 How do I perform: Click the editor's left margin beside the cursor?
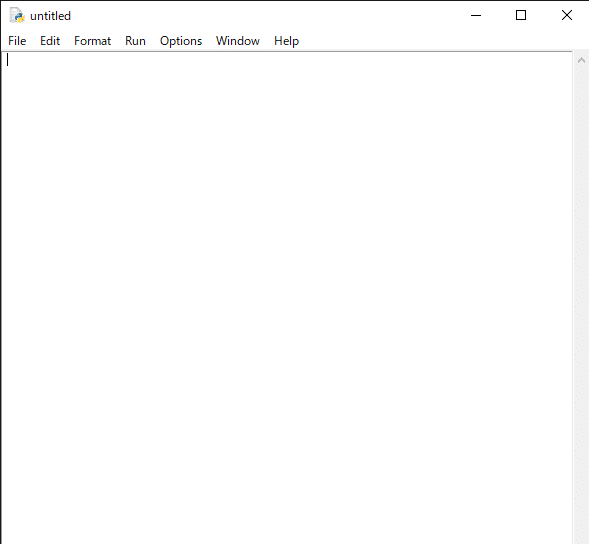(x=4, y=60)
